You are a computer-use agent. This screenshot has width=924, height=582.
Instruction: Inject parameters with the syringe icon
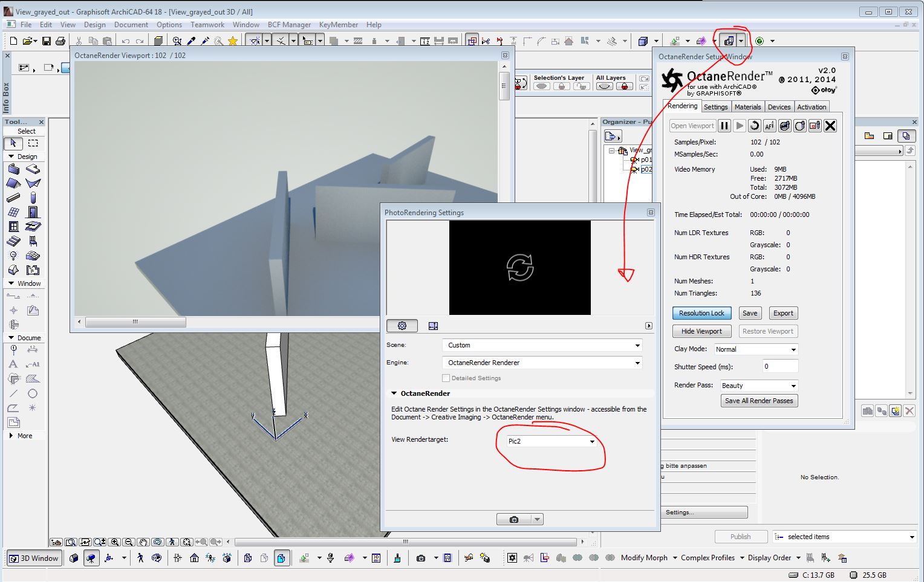(205, 41)
